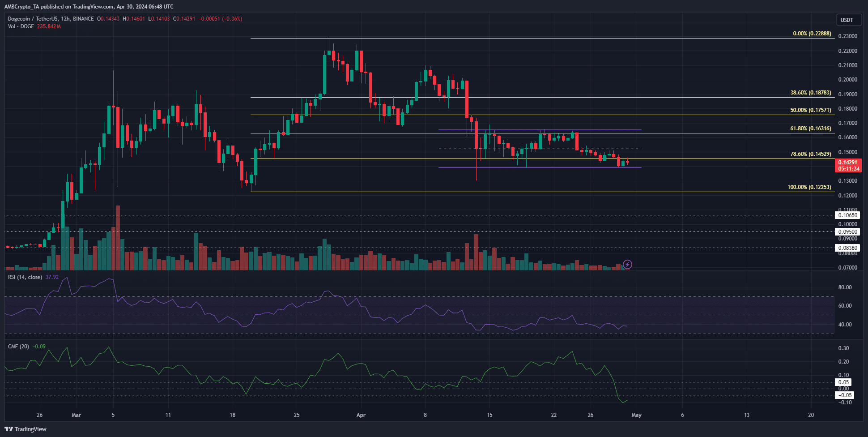This screenshot has height=437, width=868.
Task: Click the 0.09500 price level tag
Action: [x=848, y=232]
